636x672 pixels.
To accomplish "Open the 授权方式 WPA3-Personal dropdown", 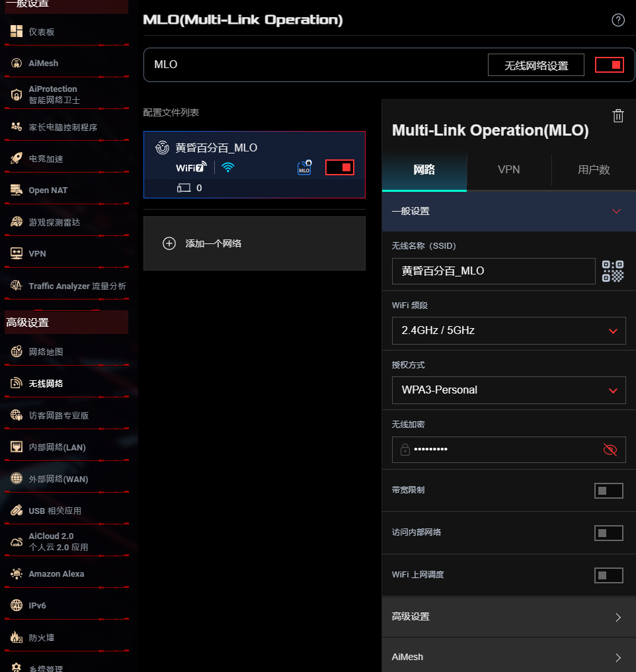I will 509,390.
